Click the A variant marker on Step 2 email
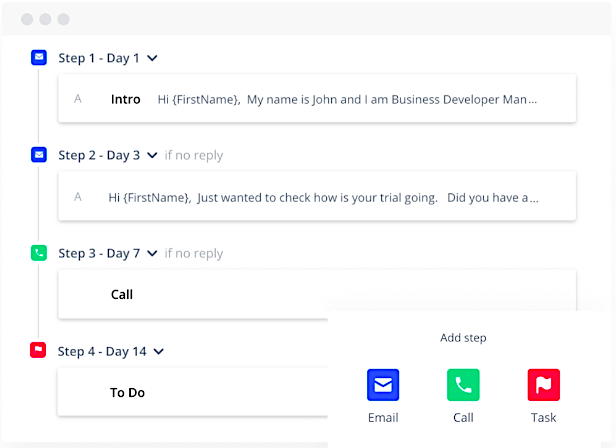Screen dimensions: 616x448 [78, 197]
